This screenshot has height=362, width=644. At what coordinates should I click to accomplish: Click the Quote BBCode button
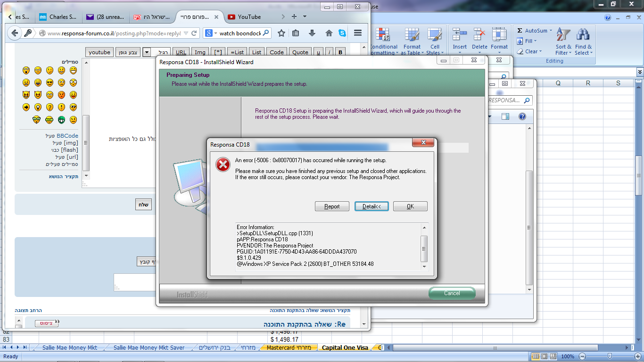[x=300, y=52]
